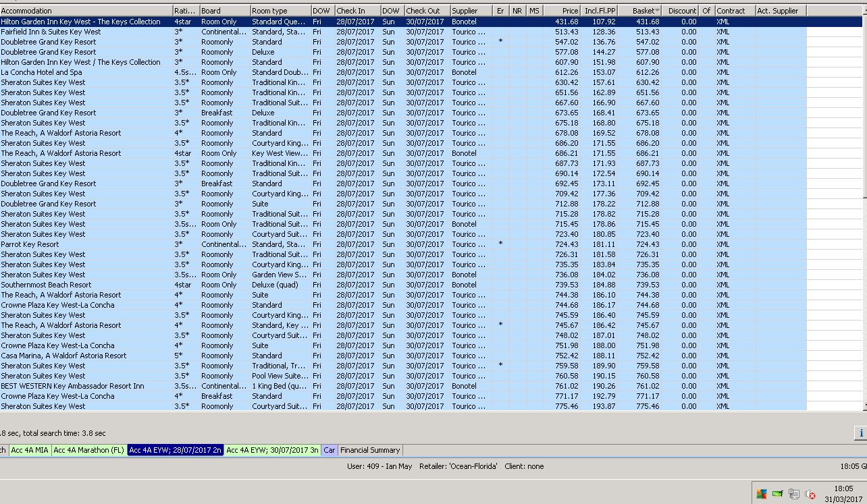Click the muted volume tray icon

point(810,494)
